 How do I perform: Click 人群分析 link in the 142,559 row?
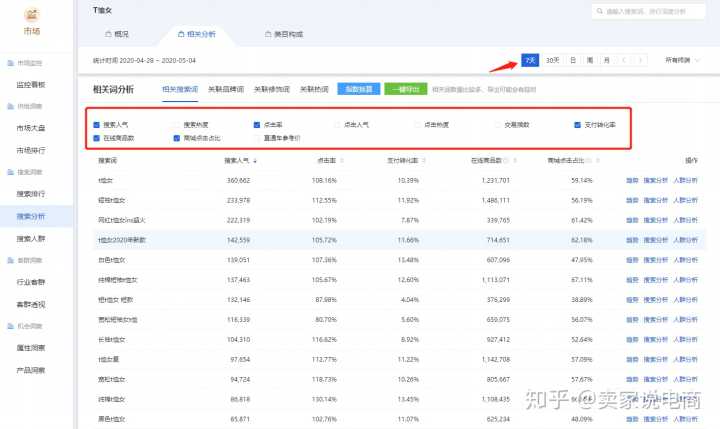coord(685,240)
